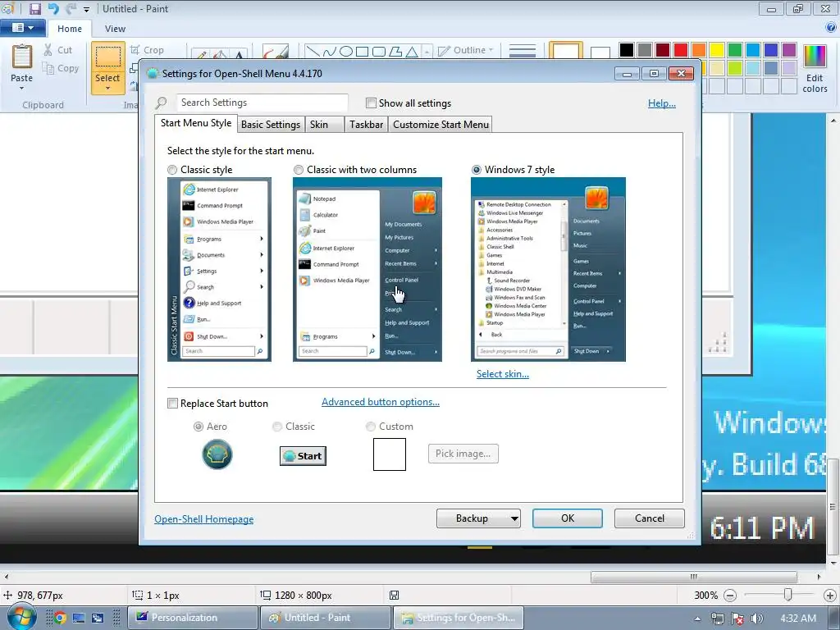The width and height of the screenshot is (840, 630).
Task: Click the two-column classic menu preview image
Action: 367,269
